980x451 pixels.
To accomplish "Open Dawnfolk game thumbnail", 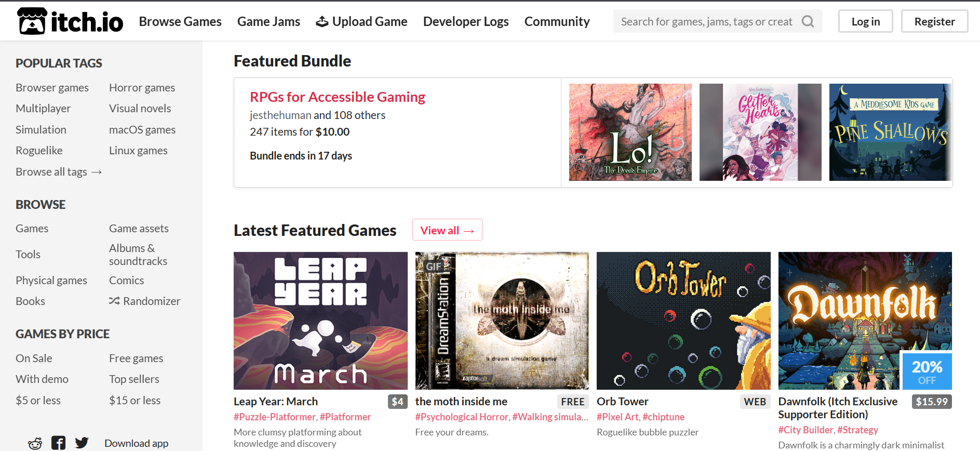I will click(x=865, y=321).
